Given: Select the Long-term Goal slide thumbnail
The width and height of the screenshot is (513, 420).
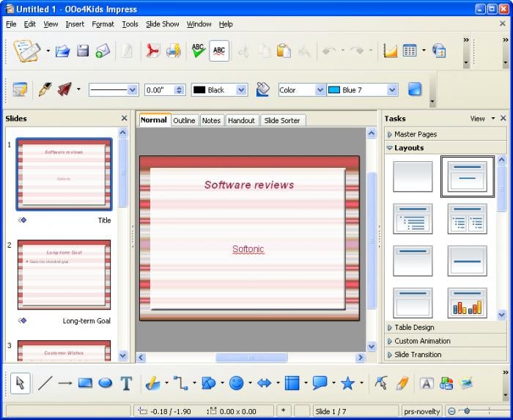Looking at the screenshot, I should [x=64, y=275].
